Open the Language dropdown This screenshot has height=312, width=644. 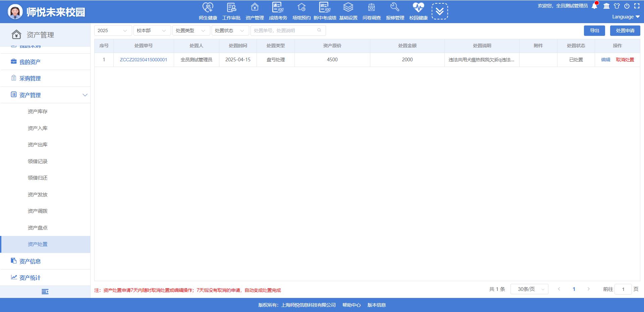[x=626, y=17]
